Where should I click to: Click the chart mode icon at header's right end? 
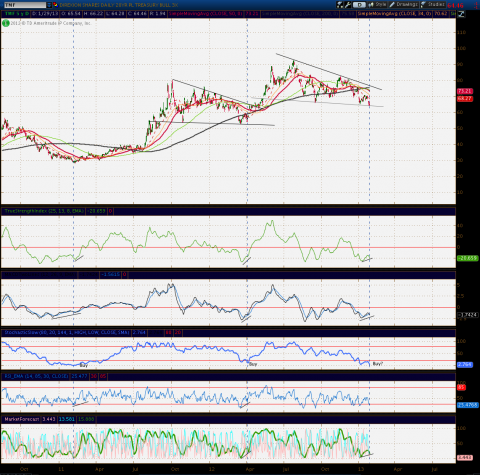tap(462, 14)
